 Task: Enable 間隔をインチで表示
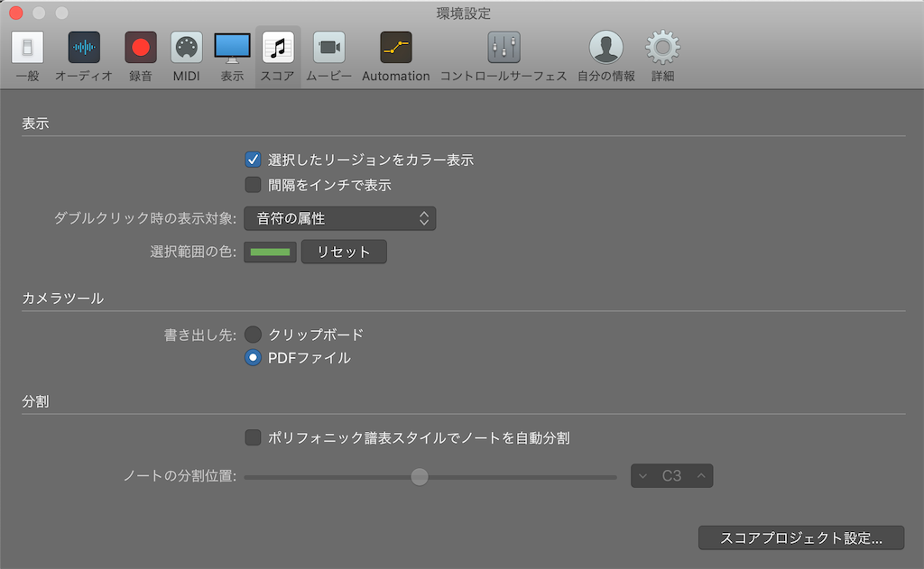click(x=253, y=185)
